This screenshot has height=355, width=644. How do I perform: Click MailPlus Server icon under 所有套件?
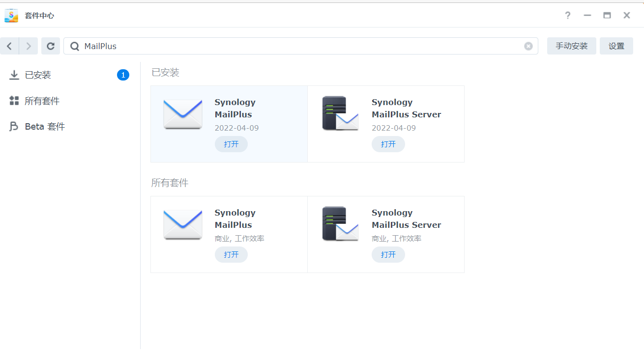(340, 224)
